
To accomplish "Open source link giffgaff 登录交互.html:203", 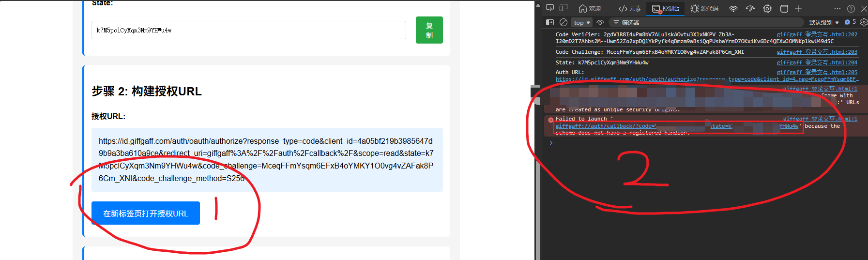I will pos(817,52).
